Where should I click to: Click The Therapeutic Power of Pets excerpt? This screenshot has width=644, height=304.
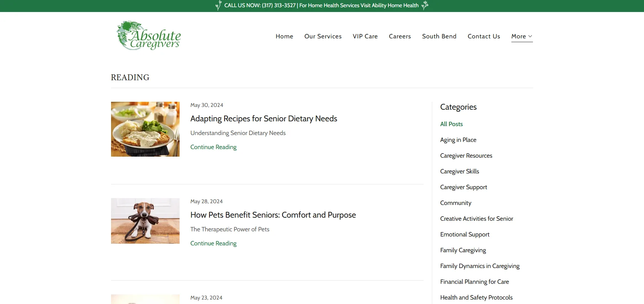[x=230, y=229]
